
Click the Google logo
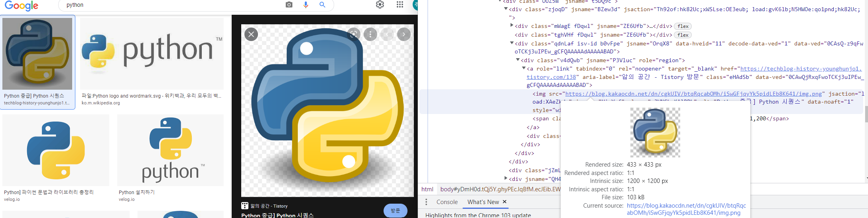pyautogui.click(x=22, y=5)
